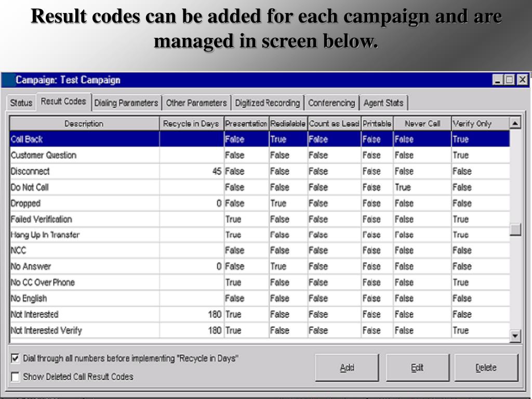This screenshot has height=399, width=532.
Task: Maximize the Campaign window
Action: pos(510,80)
